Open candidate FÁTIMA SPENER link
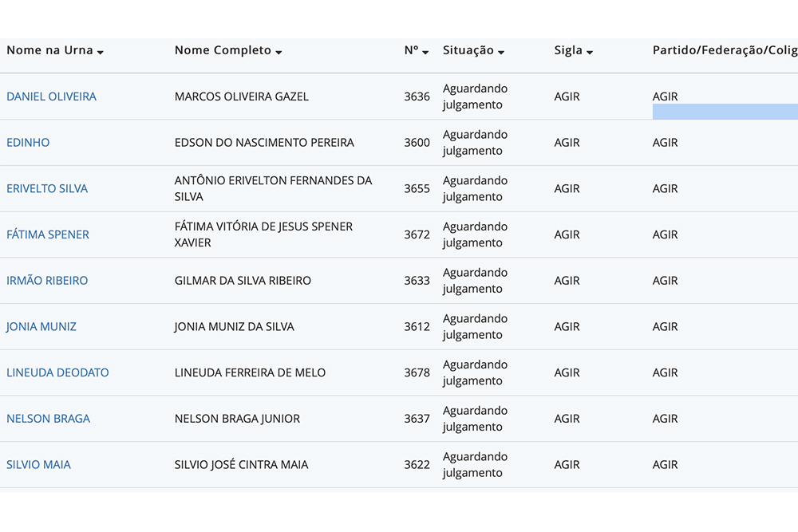 [48, 234]
